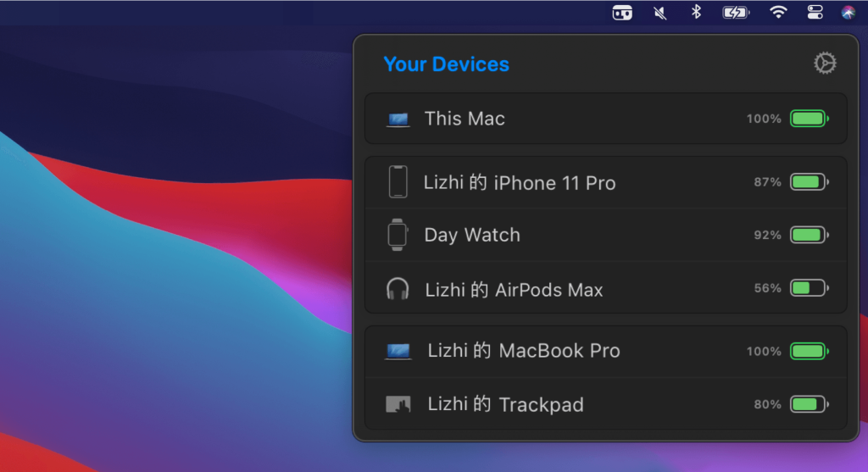Screen dimensions: 868x472
Task: Click the AirPods Max headphones icon
Action: (398, 289)
